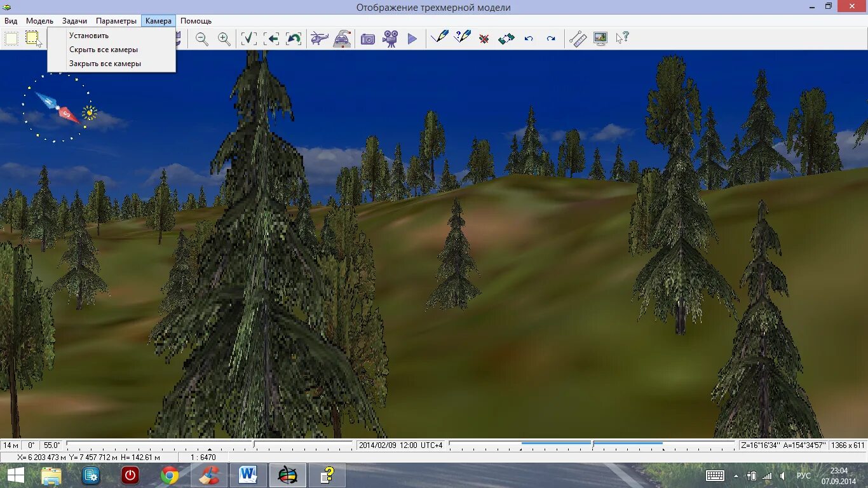Click the pen with question mark icon
This screenshot has width=868, height=488.
tap(462, 37)
